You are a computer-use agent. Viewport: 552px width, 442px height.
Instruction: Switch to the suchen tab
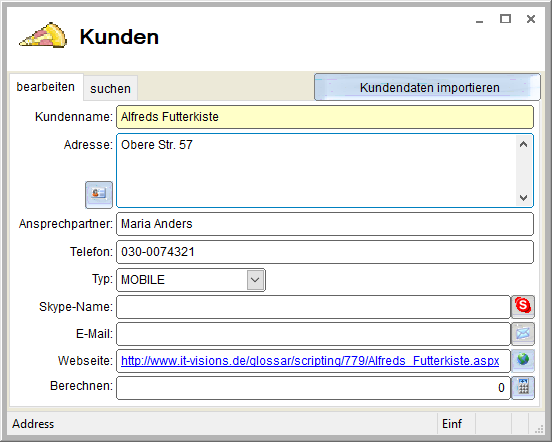(x=110, y=88)
